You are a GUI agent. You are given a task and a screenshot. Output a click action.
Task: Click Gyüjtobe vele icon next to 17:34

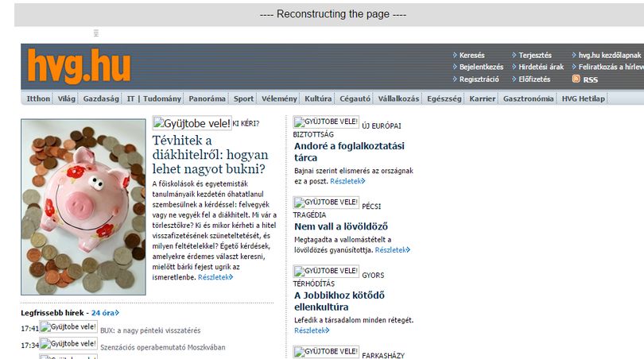(x=68, y=344)
